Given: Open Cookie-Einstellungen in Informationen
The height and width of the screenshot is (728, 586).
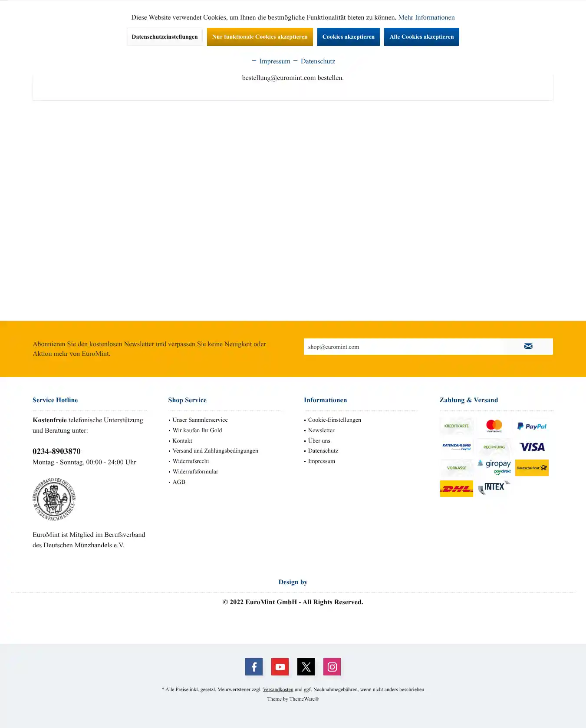Looking at the screenshot, I should pyautogui.click(x=334, y=420).
